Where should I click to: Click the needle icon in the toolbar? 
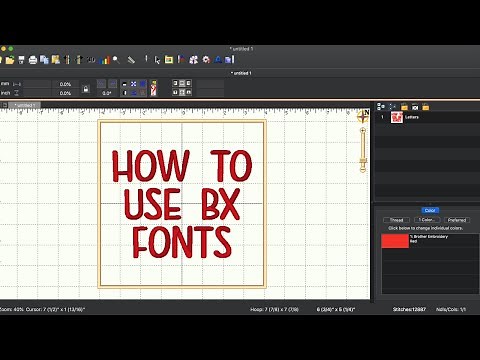(146, 59)
